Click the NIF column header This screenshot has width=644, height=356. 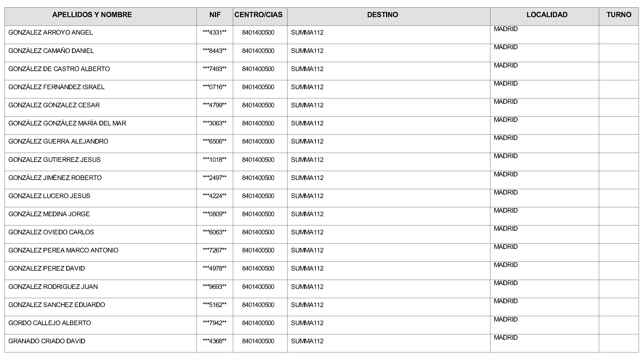pos(215,15)
